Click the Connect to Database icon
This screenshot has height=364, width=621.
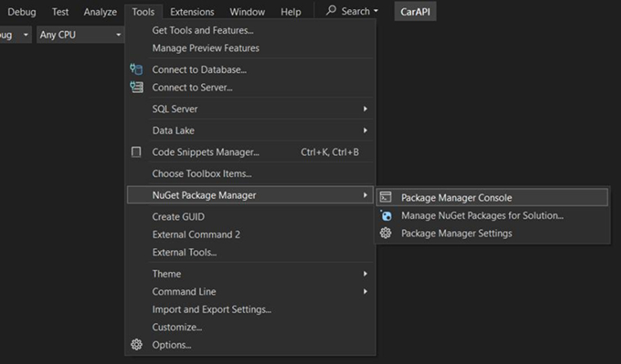(136, 69)
